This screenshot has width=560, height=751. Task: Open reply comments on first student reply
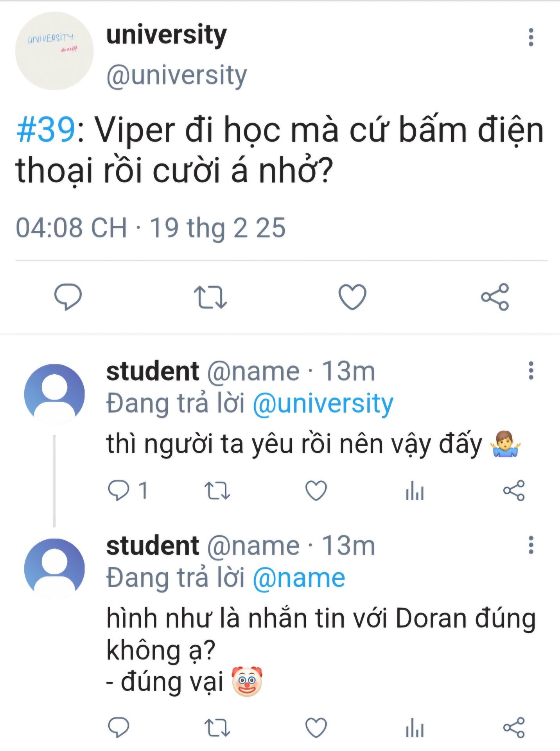118,490
